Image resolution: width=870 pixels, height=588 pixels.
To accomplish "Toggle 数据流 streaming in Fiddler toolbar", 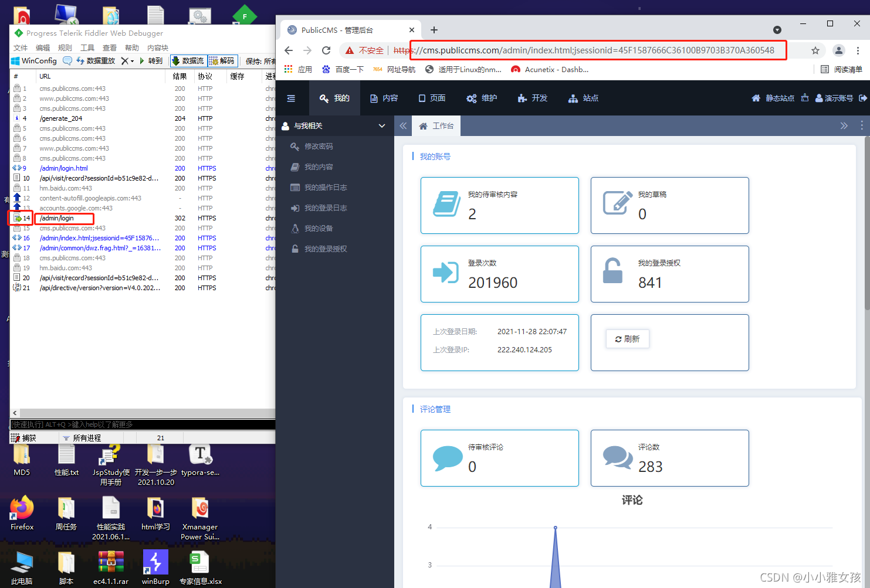I will click(x=188, y=61).
